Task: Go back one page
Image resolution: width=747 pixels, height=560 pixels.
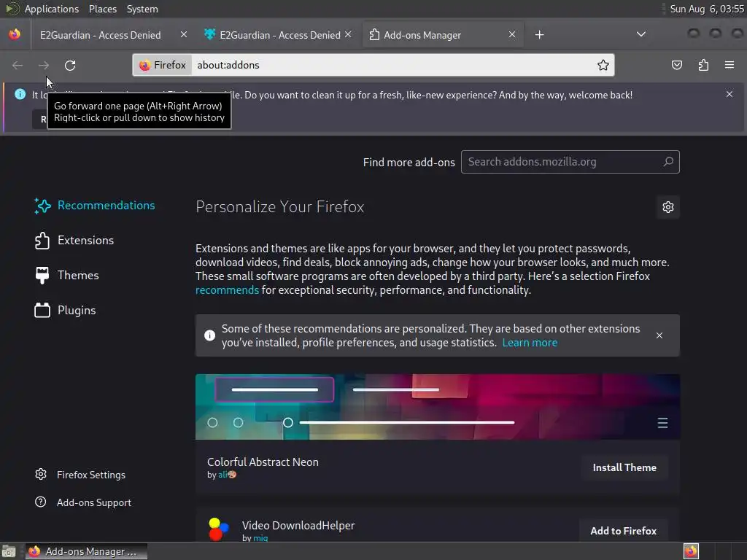Action: [x=18, y=65]
